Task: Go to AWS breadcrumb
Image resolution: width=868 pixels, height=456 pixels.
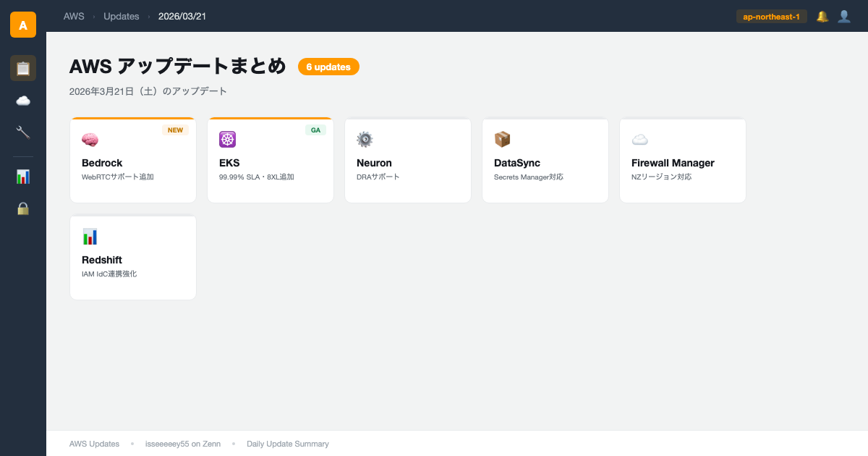Action: (74, 16)
